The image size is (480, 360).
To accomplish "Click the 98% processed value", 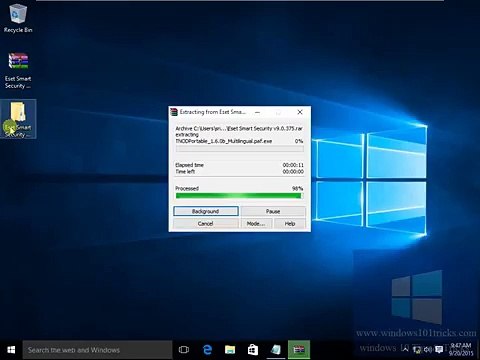I will (x=298, y=188).
